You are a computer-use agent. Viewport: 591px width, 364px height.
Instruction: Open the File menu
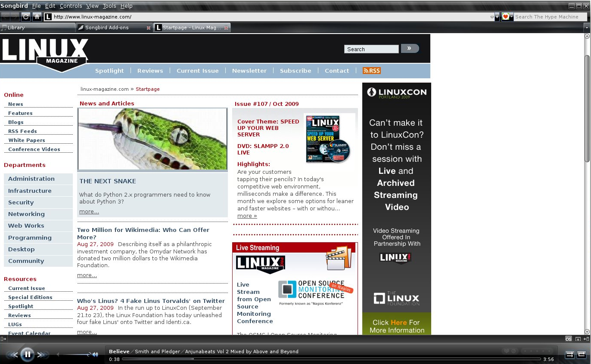(x=37, y=6)
